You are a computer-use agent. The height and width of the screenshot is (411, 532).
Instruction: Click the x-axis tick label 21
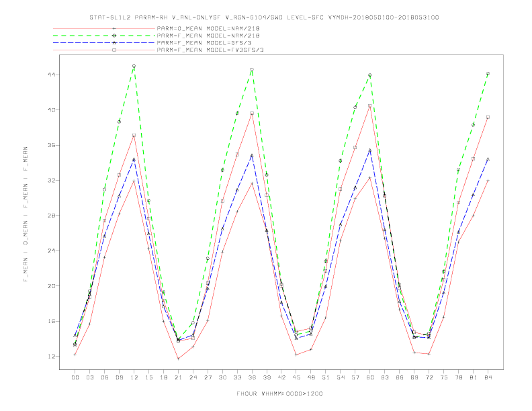coord(178,377)
